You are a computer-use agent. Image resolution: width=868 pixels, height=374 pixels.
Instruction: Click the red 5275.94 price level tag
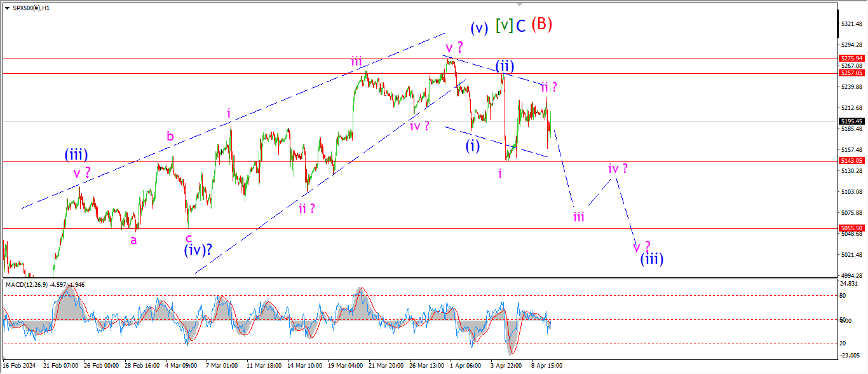click(x=851, y=58)
